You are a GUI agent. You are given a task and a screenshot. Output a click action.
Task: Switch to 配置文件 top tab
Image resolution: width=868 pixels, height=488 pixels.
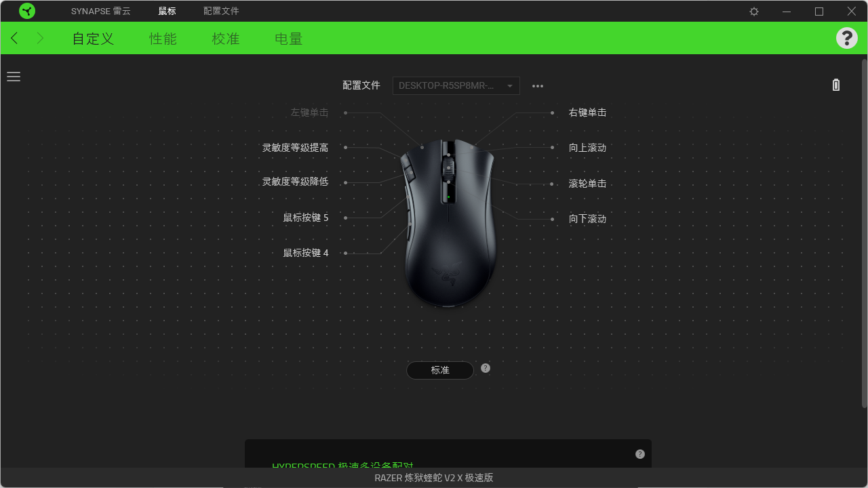pos(221,12)
